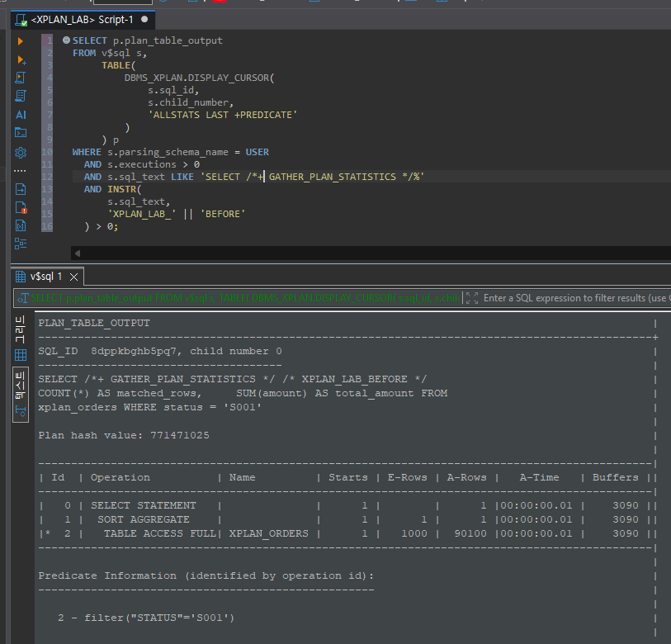Click the 'ALLSTATS LAST +PREDICATE' string
This screenshot has width=671, height=644.
coord(222,116)
